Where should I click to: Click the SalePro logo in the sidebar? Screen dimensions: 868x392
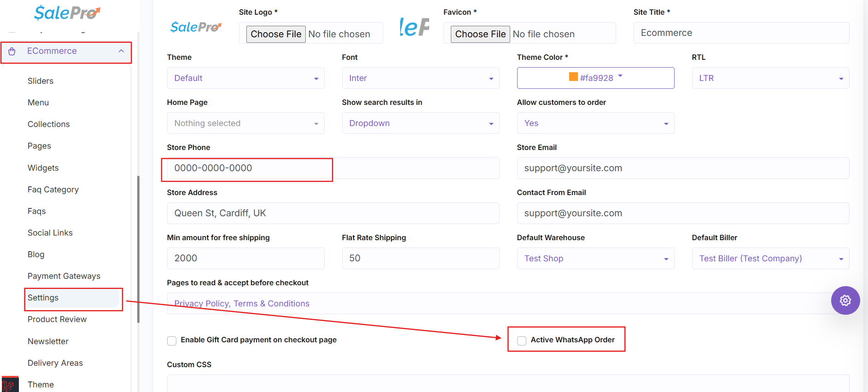pyautogui.click(x=67, y=13)
